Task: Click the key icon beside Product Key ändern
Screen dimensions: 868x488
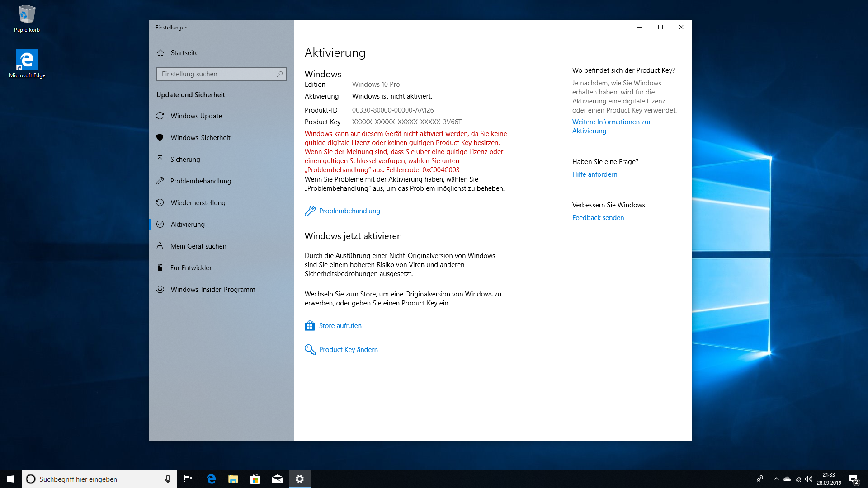Action: [x=310, y=350]
